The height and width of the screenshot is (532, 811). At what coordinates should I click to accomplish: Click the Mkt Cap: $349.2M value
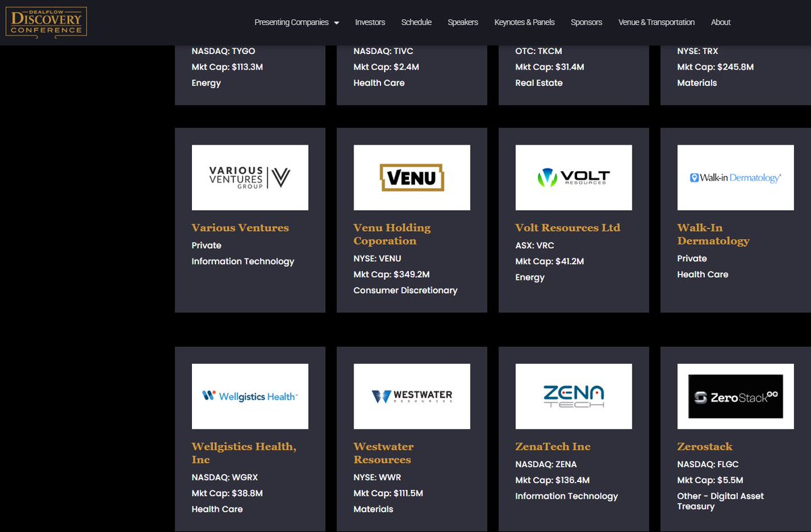[392, 274]
